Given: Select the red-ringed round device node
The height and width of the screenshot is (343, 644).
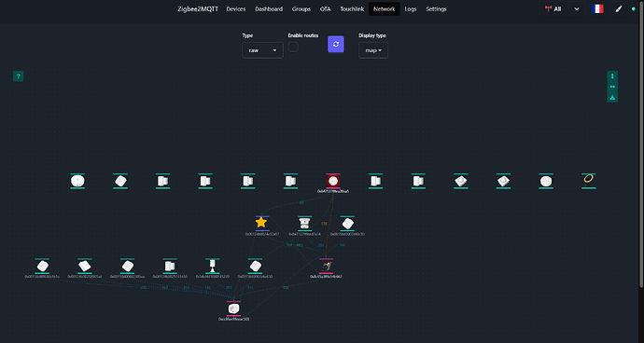Looking at the screenshot, I should 333,181.
